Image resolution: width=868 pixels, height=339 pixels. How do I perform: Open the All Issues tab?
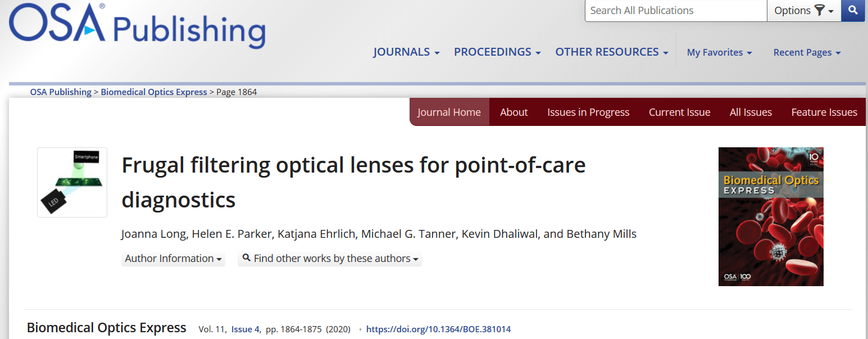click(751, 112)
